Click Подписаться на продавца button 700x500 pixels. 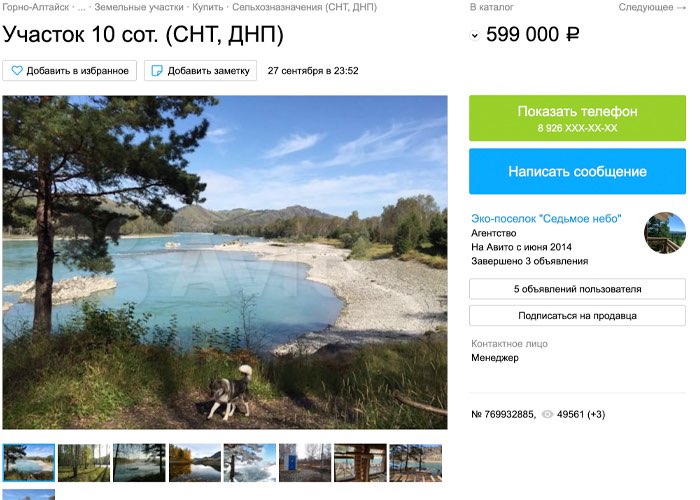coord(577,315)
